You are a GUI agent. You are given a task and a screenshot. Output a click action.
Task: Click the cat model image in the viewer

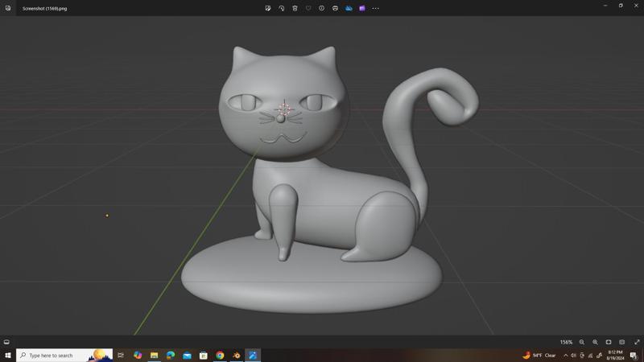pos(322,175)
